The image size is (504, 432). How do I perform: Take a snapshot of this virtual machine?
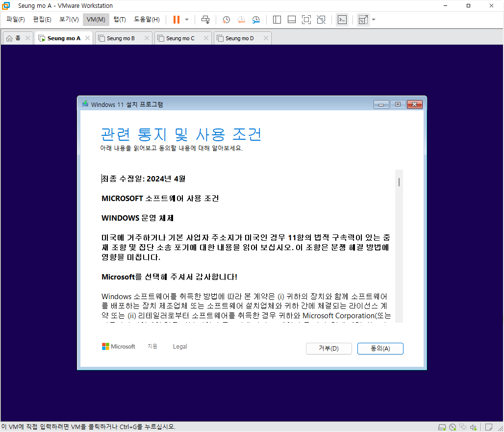point(227,20)
